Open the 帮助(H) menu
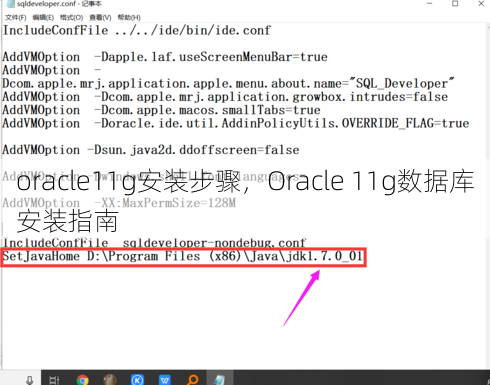490x385 pixels. pyautogui.click(x=129, y=17)
